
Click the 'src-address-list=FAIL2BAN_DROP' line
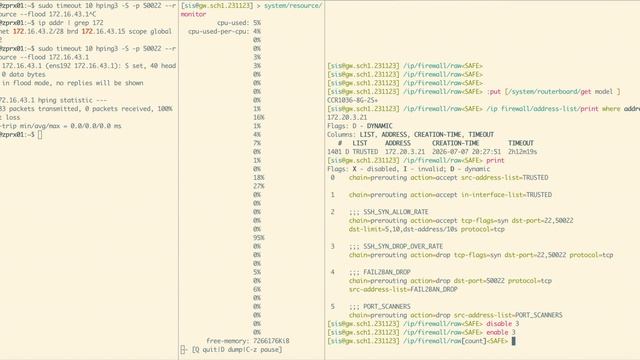coord(403,289)
